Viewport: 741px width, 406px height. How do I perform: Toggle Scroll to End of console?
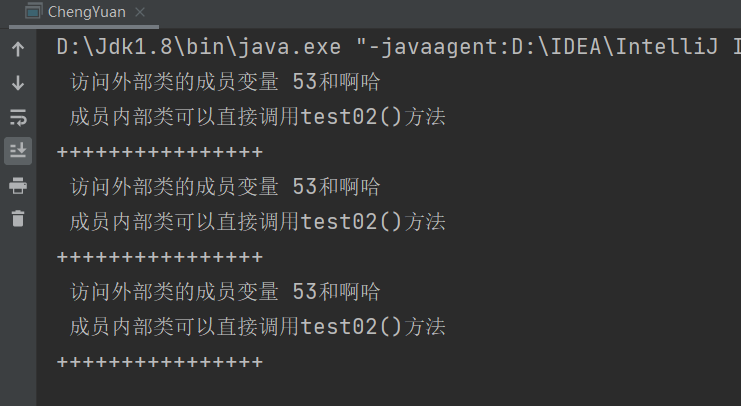[x=17, y=151]
